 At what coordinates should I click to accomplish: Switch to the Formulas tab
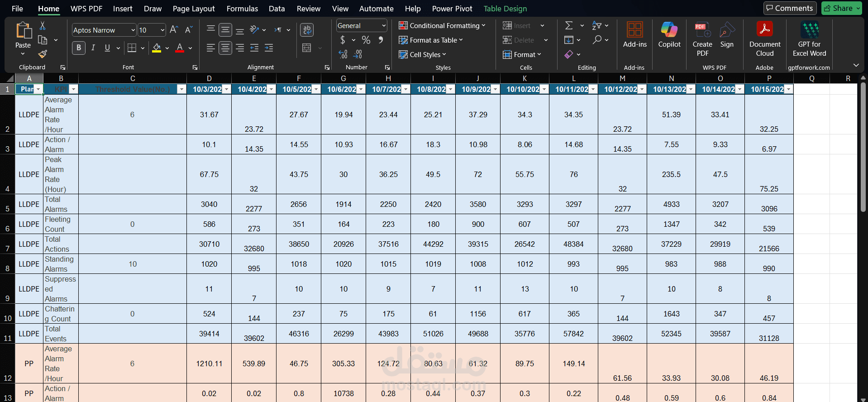(242, 9)
